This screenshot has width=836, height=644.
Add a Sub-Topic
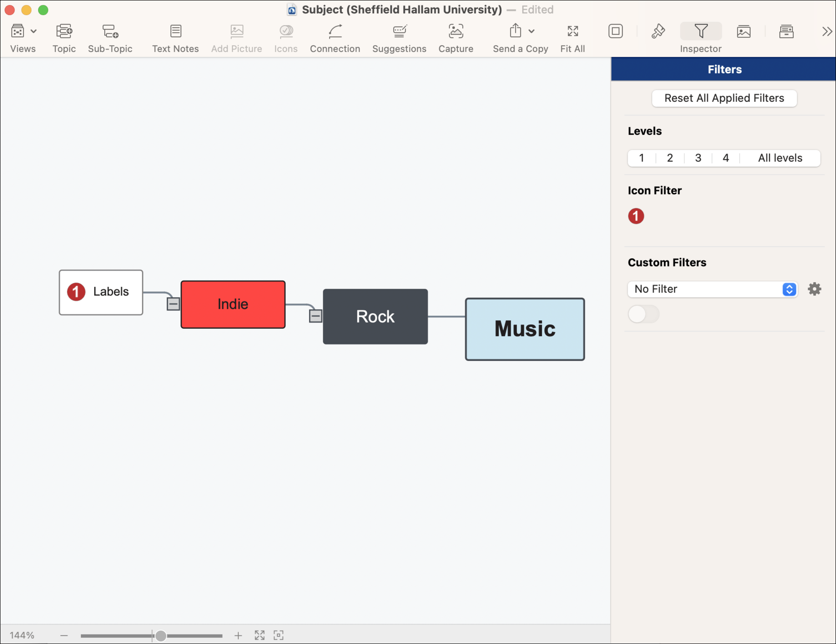[x=110, y=37]
